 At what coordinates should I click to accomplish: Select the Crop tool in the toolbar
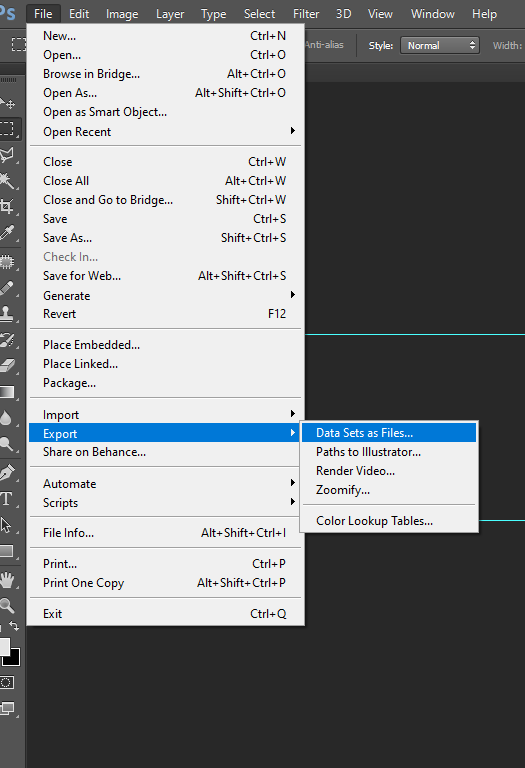coord(7,206)
